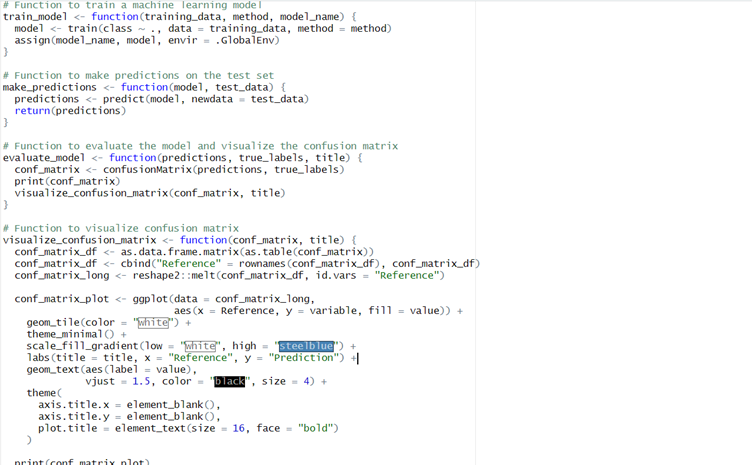Click the .GlobalEnv argument

point(245,40)
